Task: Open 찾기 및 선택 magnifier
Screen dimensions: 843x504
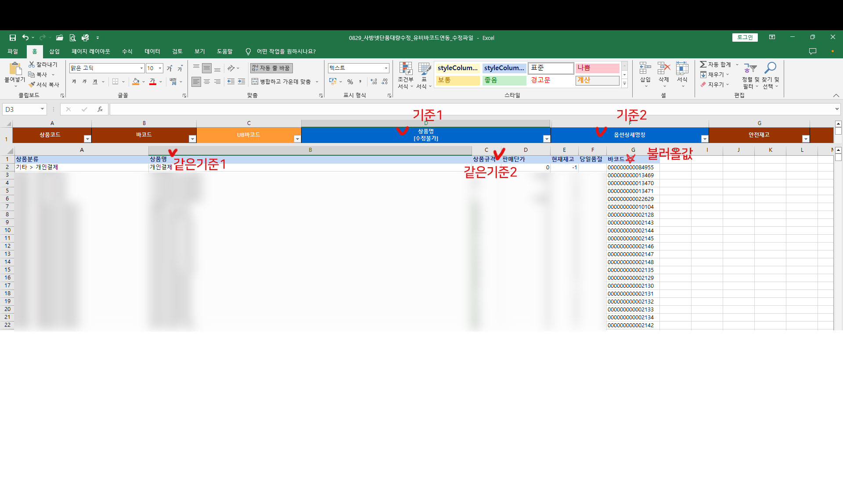Action: click(770, 75)
